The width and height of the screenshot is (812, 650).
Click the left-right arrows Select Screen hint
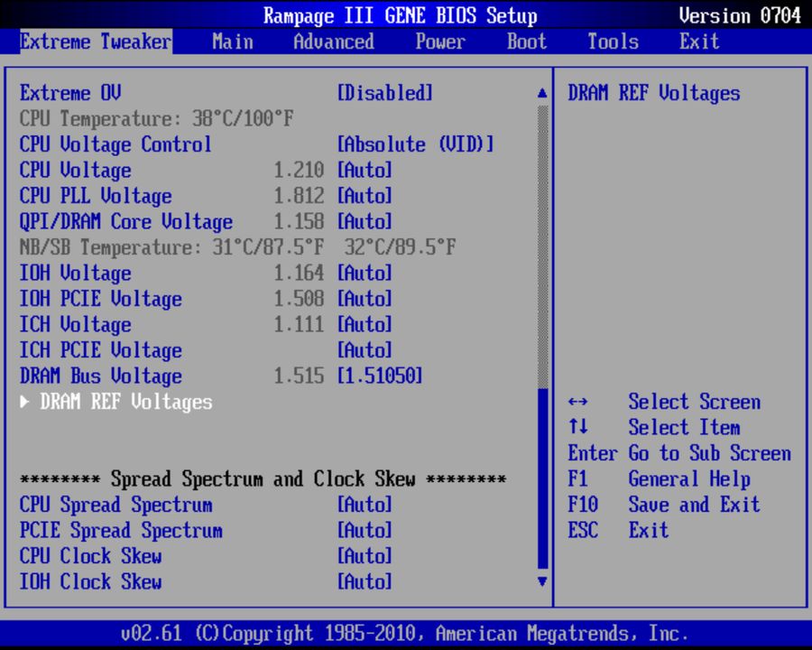click(664, 402)
